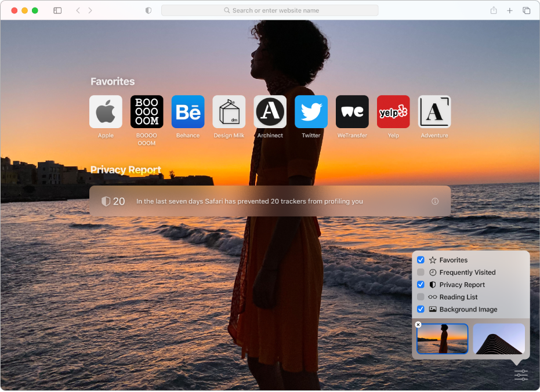
Task: Show the sidebar in Safari
Action: point(57,10)
